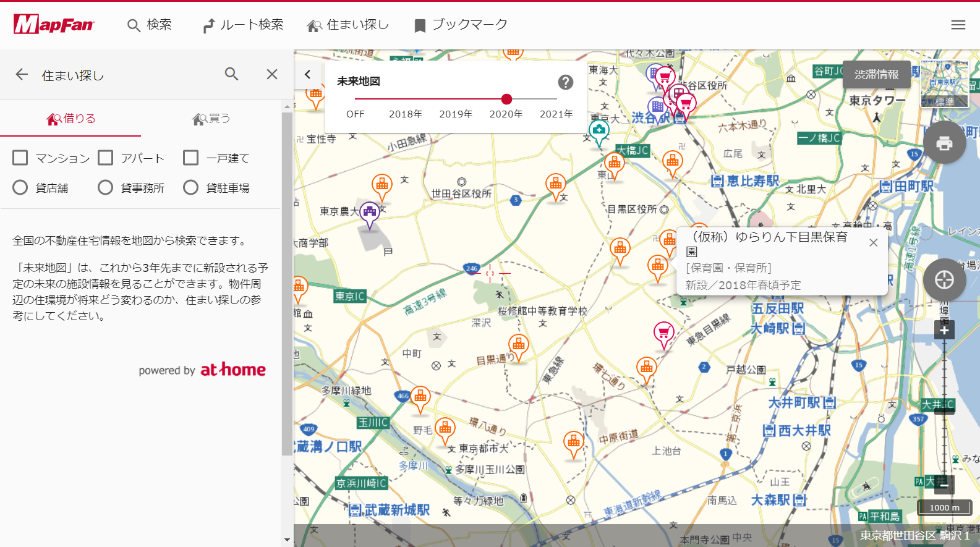980x547 pixels.
Task: Zoom out with the minus button
Action: tap(944, 485)
